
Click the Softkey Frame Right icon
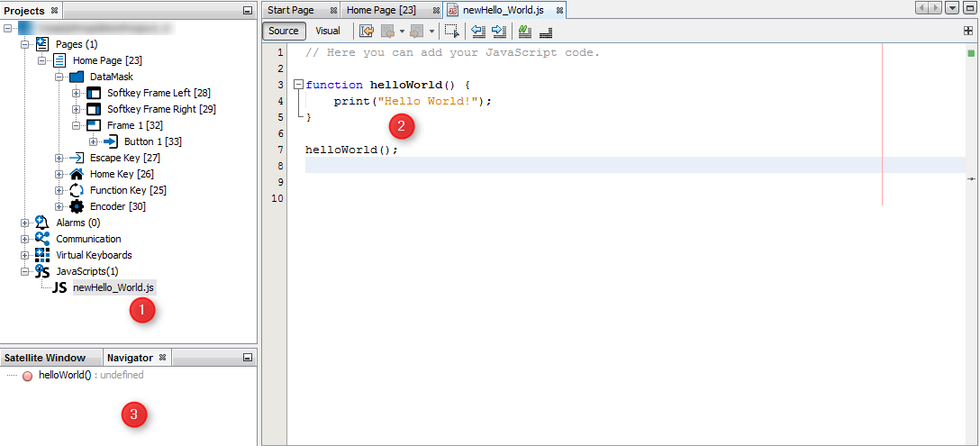click(94, 109)
